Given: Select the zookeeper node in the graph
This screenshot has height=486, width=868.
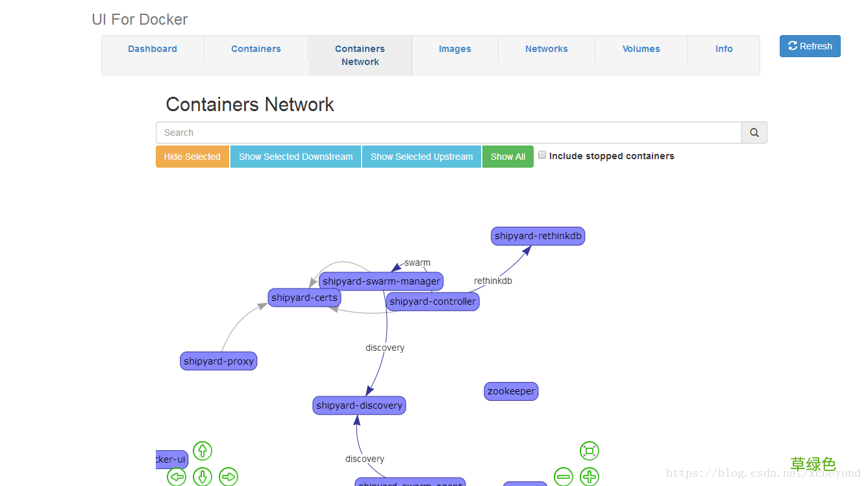Looking at the screenshot, I should [511, 390].
